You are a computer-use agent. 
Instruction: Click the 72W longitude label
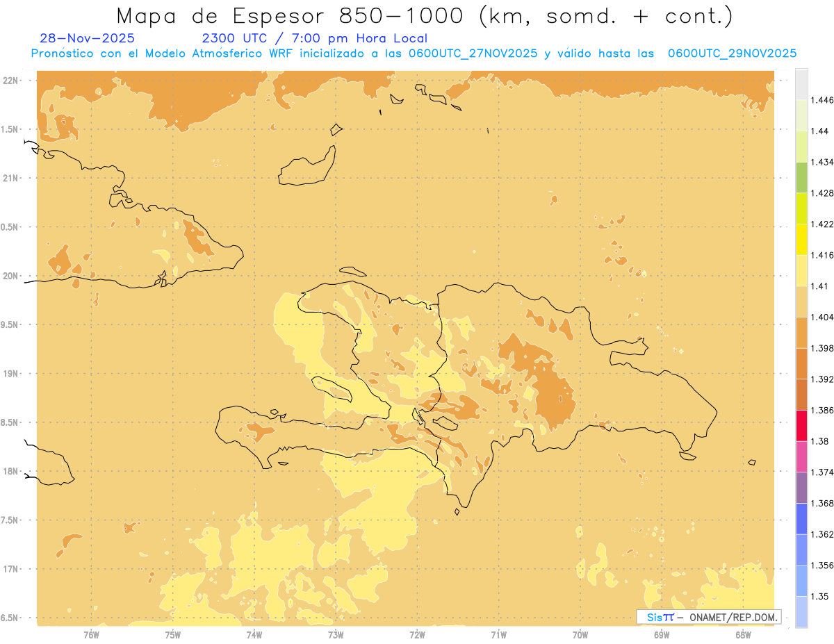pyautogui.click(x=417, y=635)
